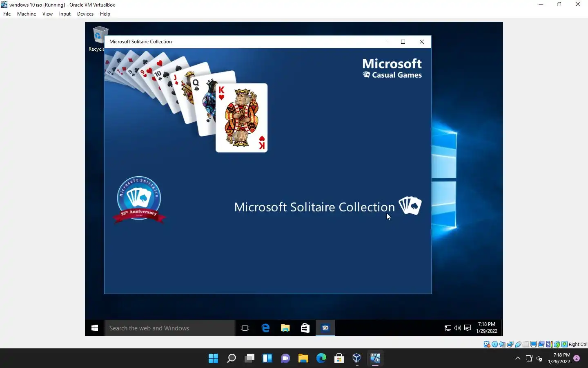
Task: Expand hidden icons in the host tray
Action: [518, 359]
